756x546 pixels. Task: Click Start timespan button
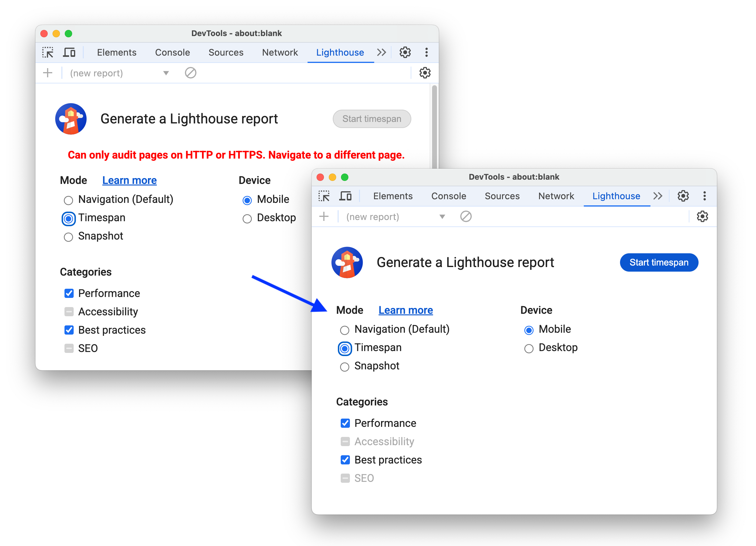pos(659,262)
